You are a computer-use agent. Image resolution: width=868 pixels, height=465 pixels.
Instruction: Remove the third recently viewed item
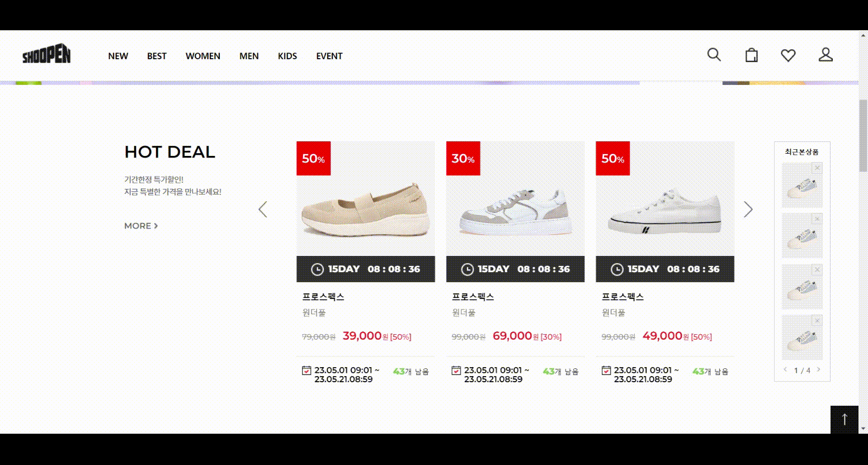pos(818,269)
